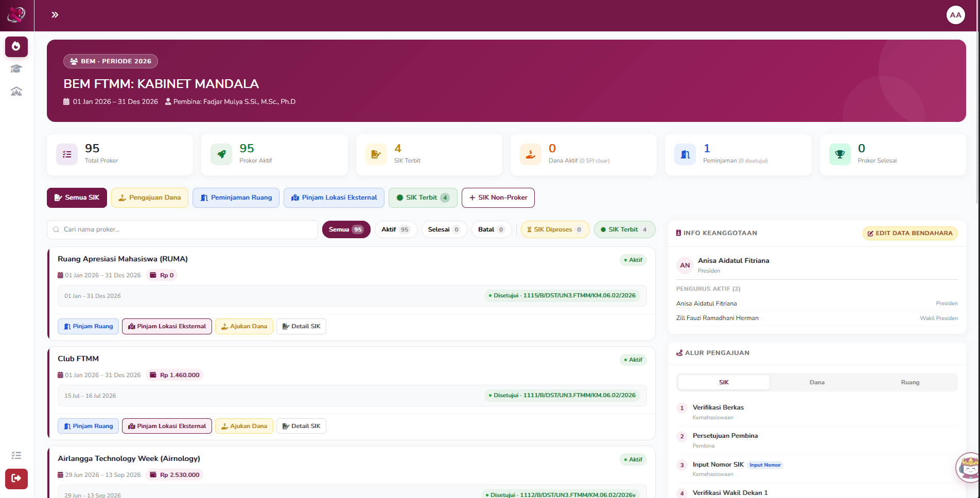Click Ajukan Dana for Ruang Apresiasi Mahasiswa

pos(244,326)
